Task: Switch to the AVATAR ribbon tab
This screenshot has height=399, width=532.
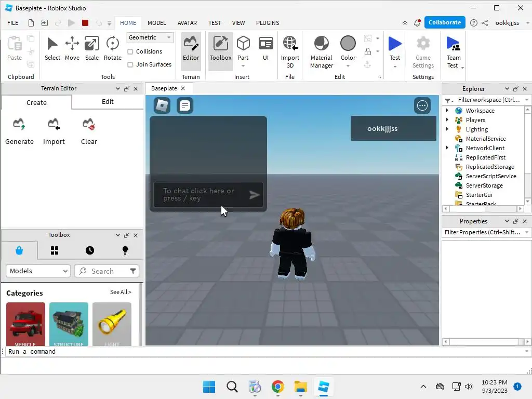Action: coord(187,23)
